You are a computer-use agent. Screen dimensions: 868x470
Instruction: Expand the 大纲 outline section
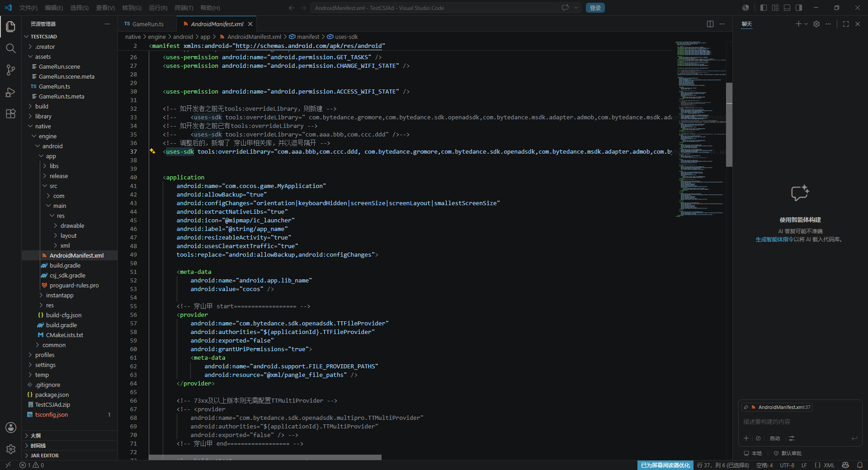tap(70, 435)
